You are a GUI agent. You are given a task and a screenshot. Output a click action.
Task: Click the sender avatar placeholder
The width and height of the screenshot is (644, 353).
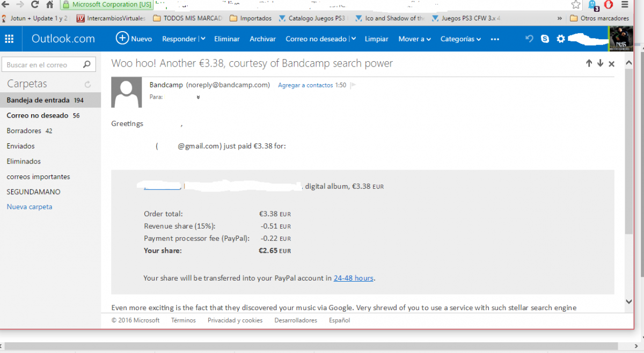pyautogui.click(x=127, y=92)
